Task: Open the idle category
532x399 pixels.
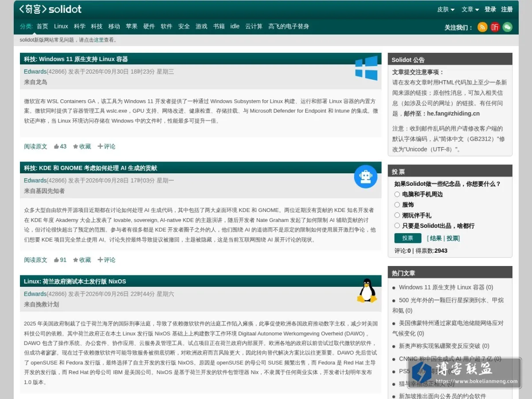Action: pyautogui.click(x=235, y=26)
